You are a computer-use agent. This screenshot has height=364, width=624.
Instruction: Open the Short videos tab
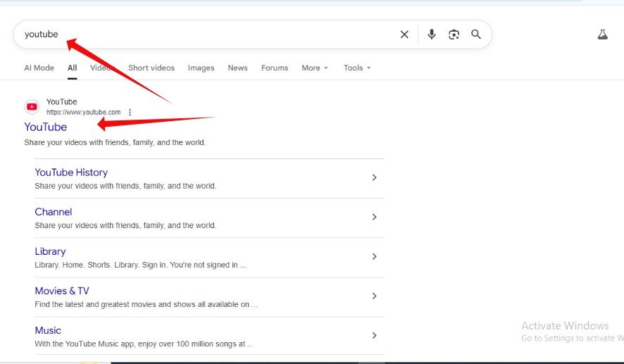[x=151, y=68]
